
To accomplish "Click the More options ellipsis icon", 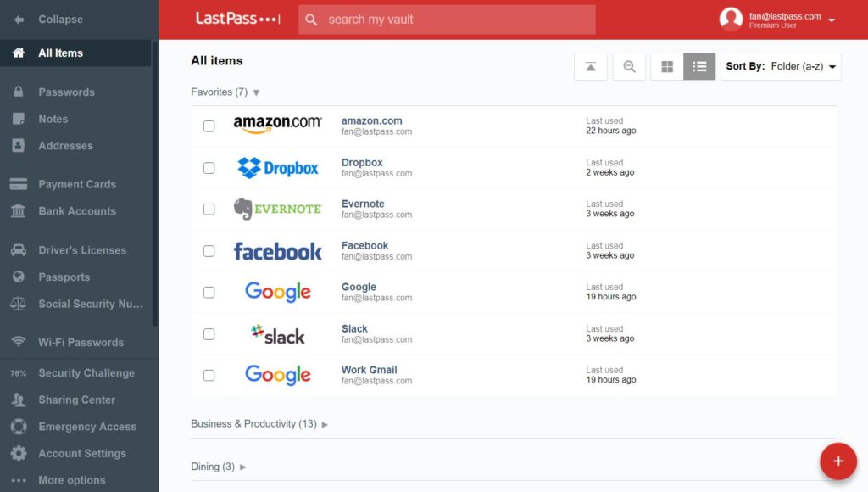I will pos(19,480).
